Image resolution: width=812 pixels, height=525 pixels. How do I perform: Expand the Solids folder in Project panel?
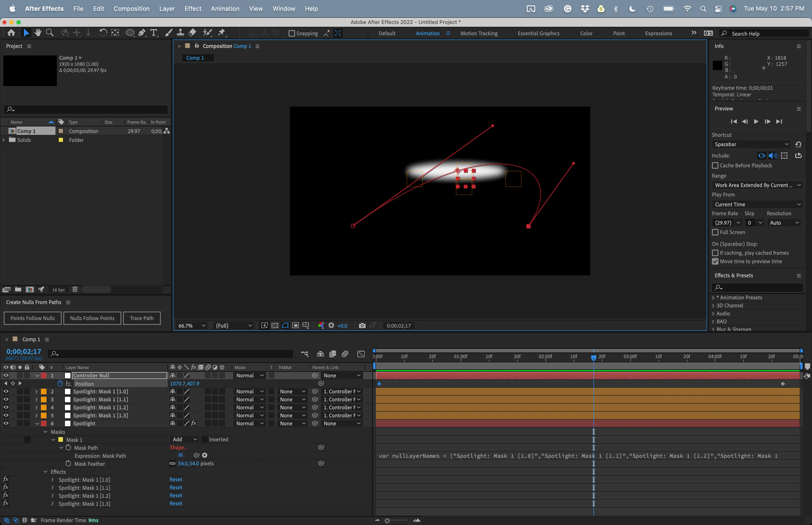[x=4, y=140]
